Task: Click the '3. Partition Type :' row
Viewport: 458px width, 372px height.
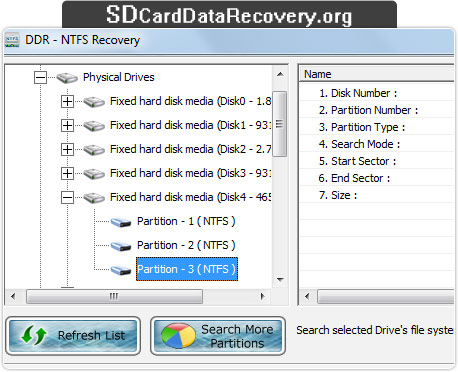Action: coord(377,127)
